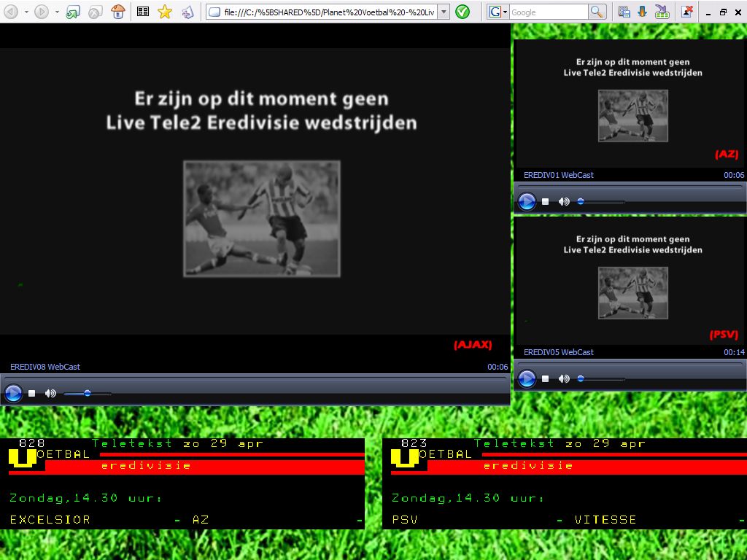Screen dimensions: 747x560
Task: Click the EREDIV05 WebCast title text
Action: pos(559,352)
